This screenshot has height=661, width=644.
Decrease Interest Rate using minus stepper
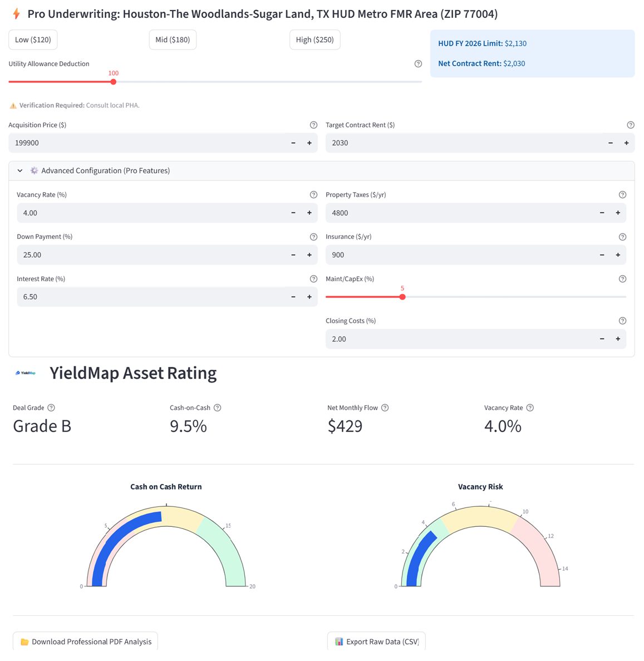293,297
